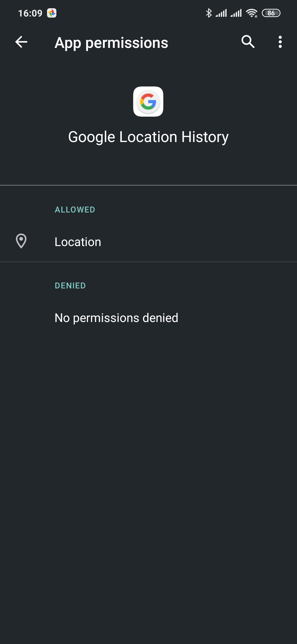Tap the Google Photos notification icon
This screenshot has height=644, width=297.
pyautogui.click(x=52, y=13)
